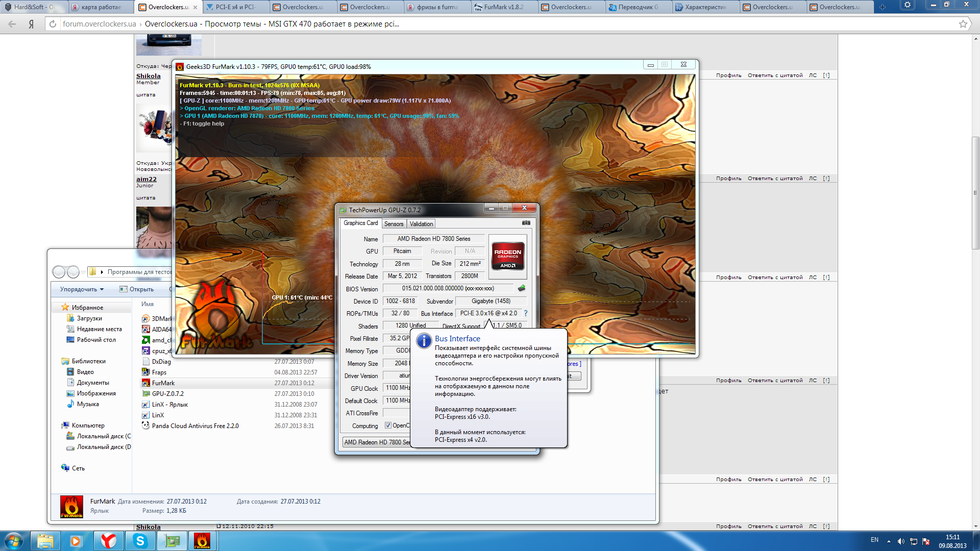Expand the address bar chevron before Программы для тестов
Viewport: 980px width, 551px height.
[x=102, y=272]
